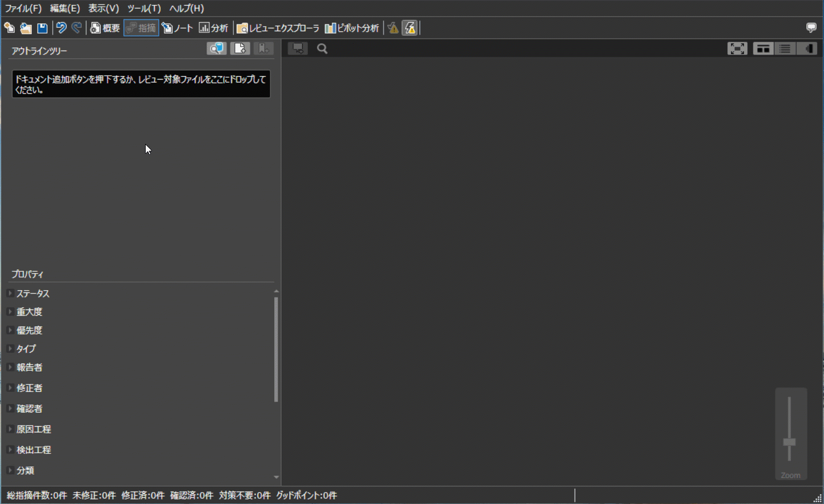Expand the 重大度 property section
824x504 pixels.
click(x=10, y=312)
